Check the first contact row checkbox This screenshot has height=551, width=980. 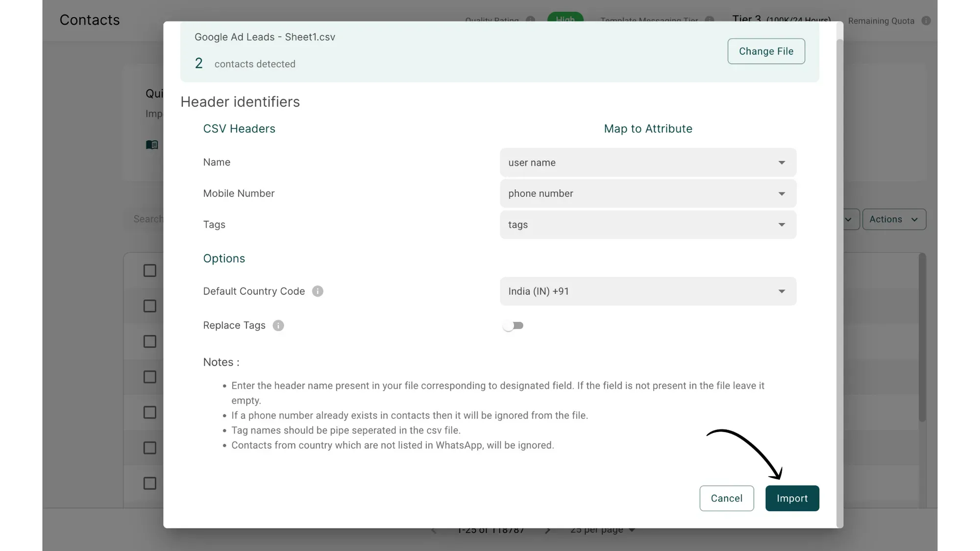click(150, 271)
